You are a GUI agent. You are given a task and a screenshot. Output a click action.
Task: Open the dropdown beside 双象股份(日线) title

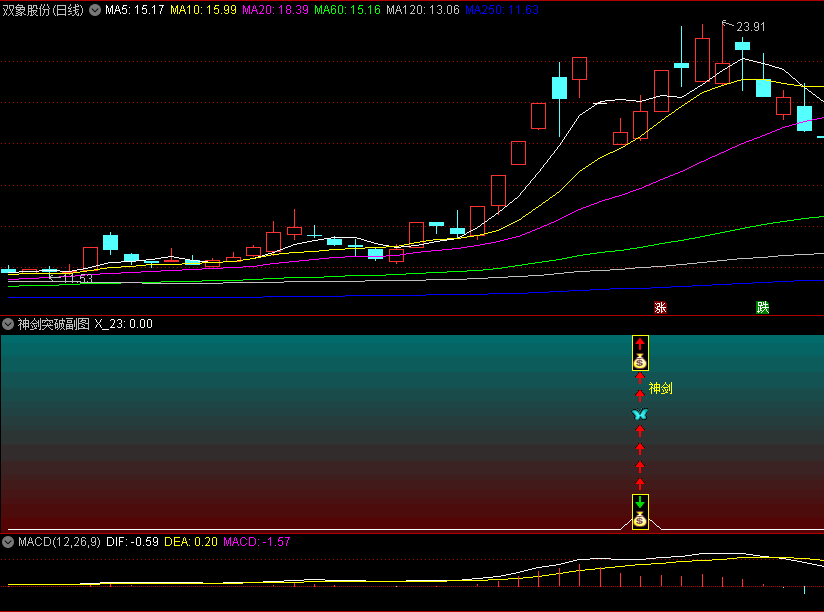(95, 10)
